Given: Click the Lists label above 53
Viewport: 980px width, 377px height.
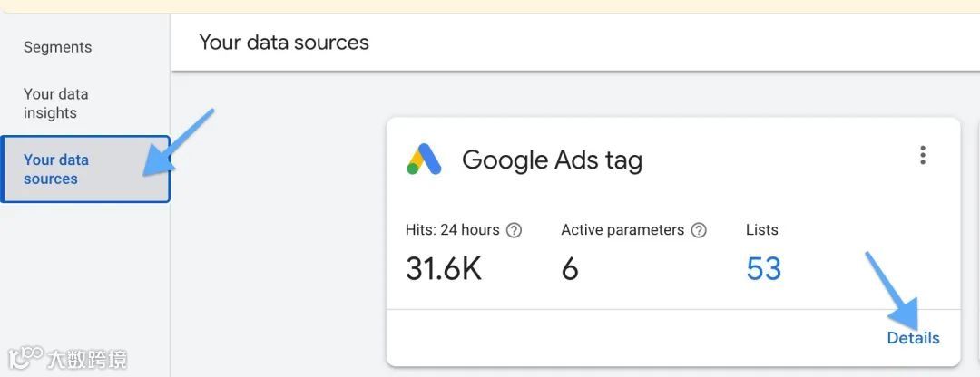Looking at the screenshot, I should pos(762,230).
